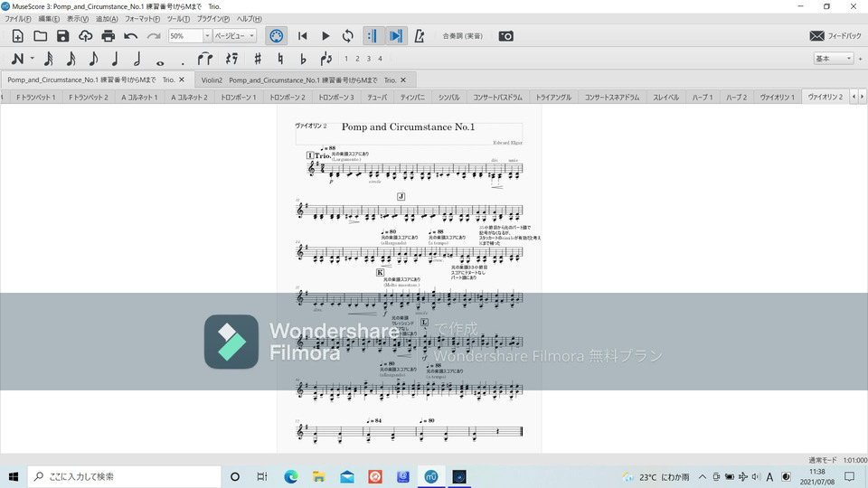Screen dimensions: 868x488
Task: Select voice 3
Action: coord(369,59)
